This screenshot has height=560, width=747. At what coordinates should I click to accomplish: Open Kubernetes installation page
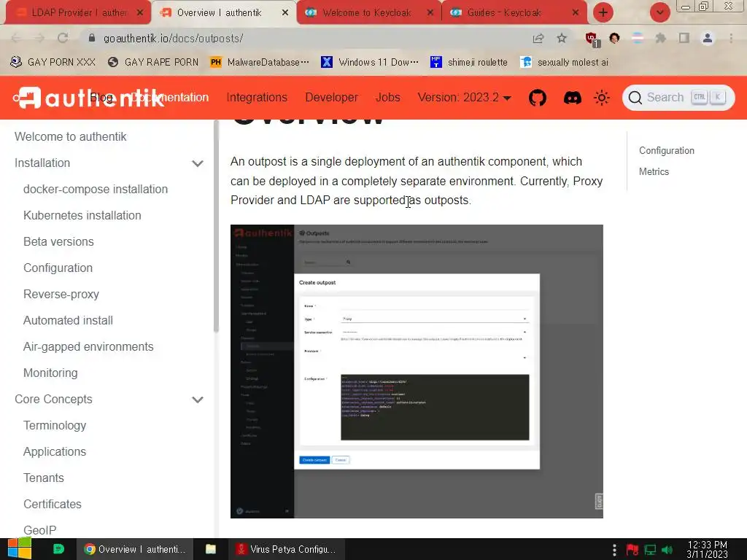82,215
